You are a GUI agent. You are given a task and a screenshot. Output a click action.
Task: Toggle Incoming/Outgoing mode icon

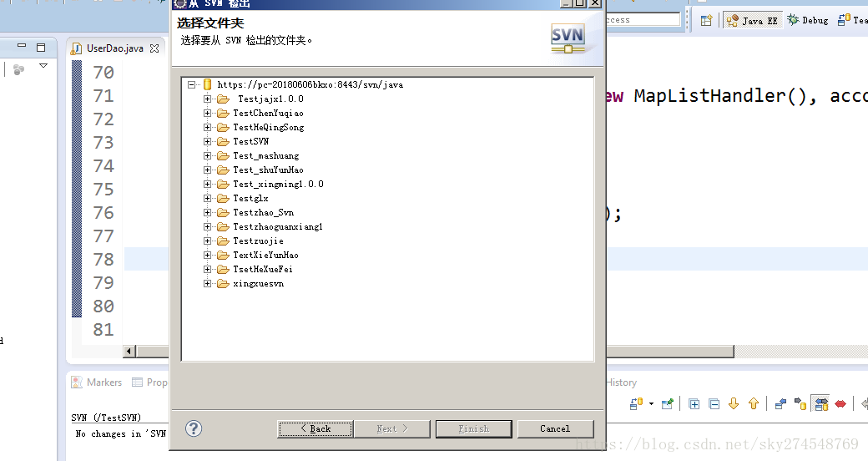click(x=821, y=404)
